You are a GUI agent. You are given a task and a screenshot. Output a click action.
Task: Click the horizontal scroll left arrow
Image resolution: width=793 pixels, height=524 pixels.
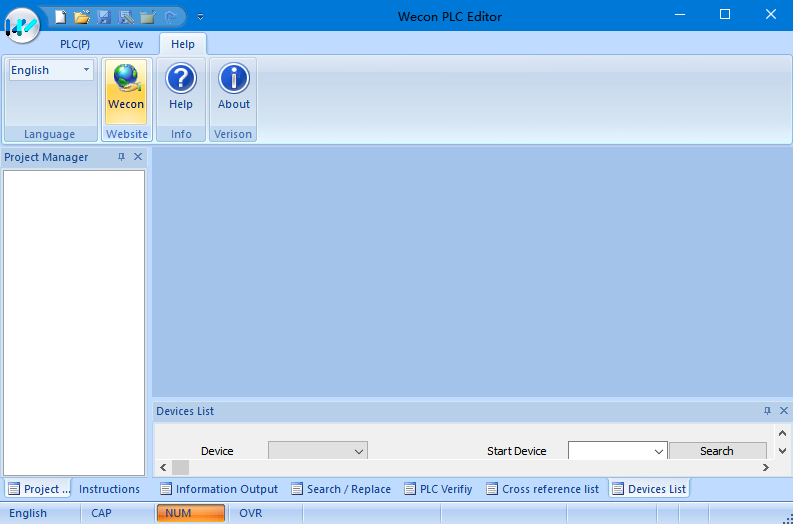click(x=163, y=467)
